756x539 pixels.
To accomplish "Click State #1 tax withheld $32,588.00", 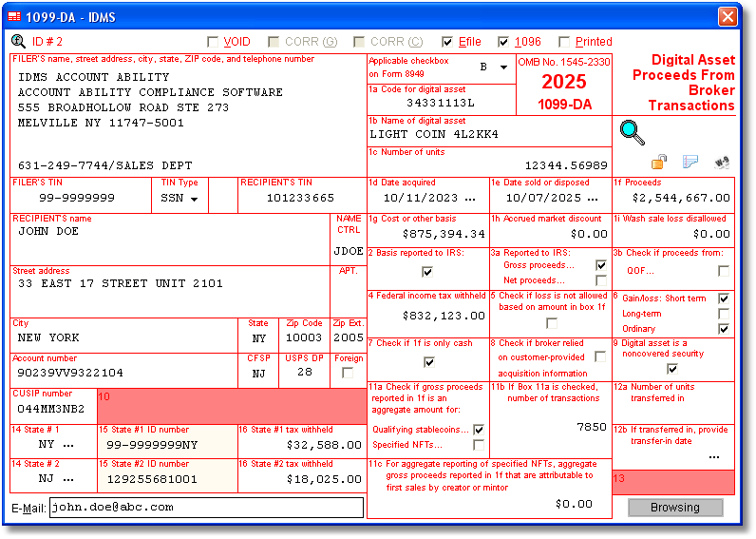I will pyautogui.click(x=302, y=445).
